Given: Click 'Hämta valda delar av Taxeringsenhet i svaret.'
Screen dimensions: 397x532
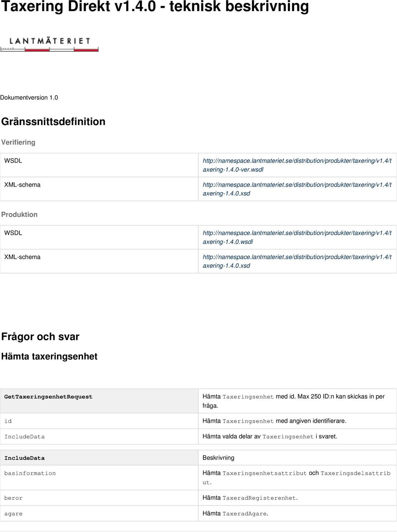Looking at the screenshot, I should pyautogui.click(x=270, y=436).
